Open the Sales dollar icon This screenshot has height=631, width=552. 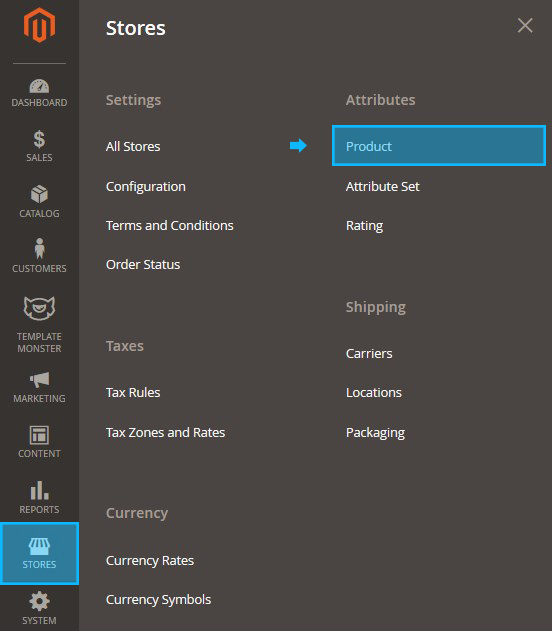39,139
